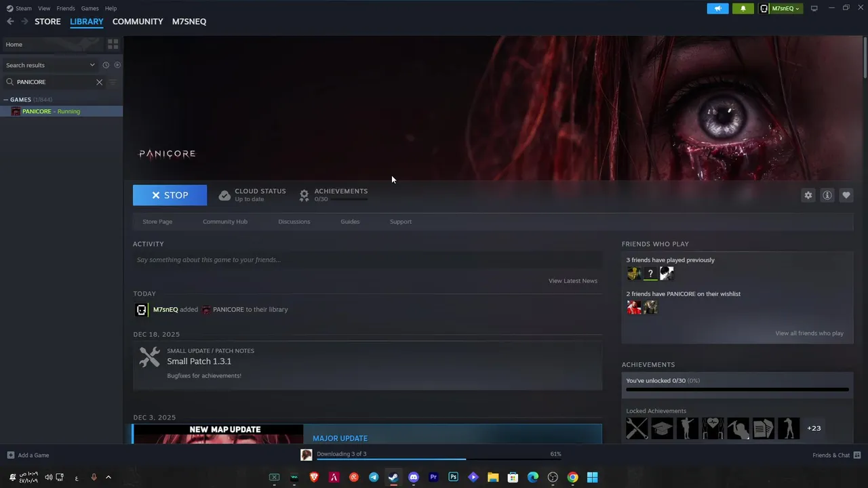Open the green notifications bell
This screenshot has height=488, width=868.
743,8
